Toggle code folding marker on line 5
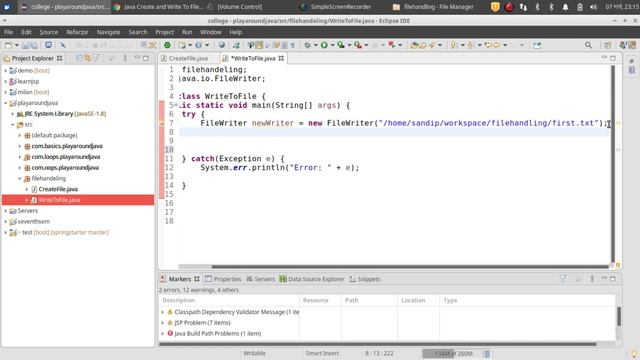This screenshot has height=360, width=640. 176,105
